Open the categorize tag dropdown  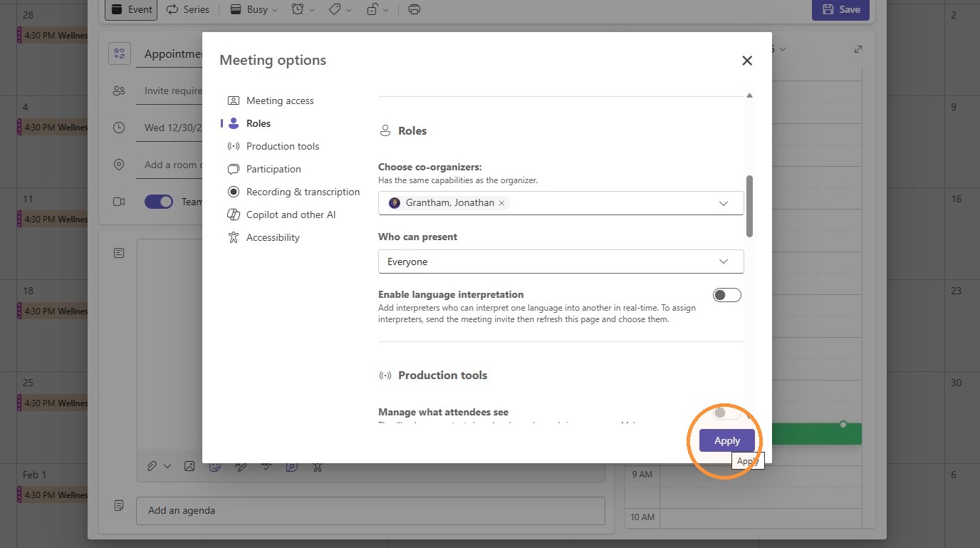340,9
